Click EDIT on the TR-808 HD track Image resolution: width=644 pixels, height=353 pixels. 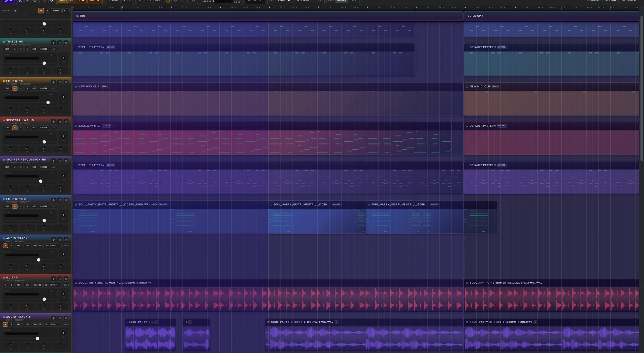pyautogui.click(x=7, y=49)
